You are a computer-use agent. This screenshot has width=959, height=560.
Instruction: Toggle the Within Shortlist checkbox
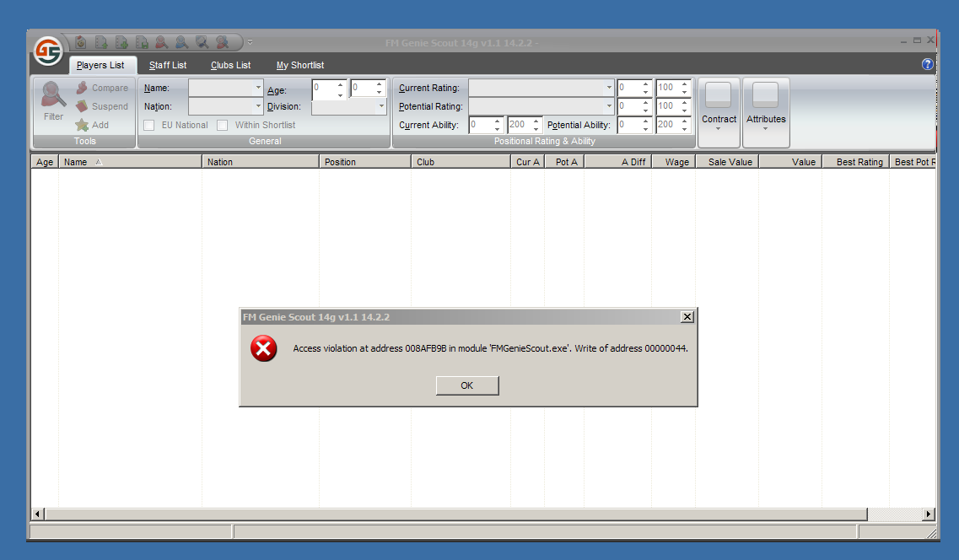tap(222, 126)
